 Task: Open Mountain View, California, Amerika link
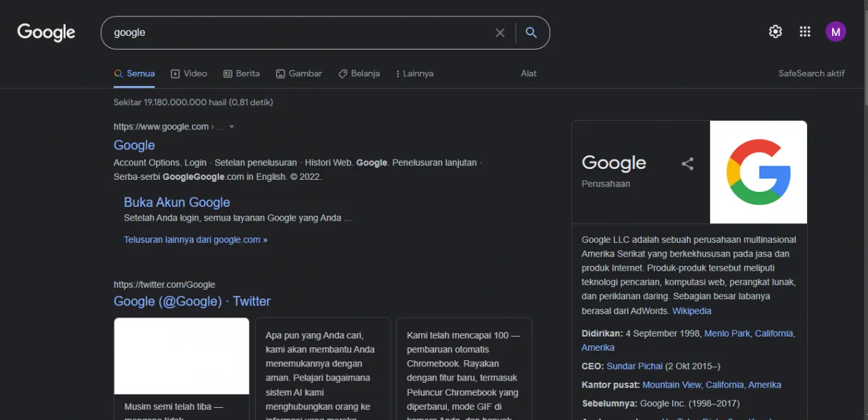coord(712,385)
